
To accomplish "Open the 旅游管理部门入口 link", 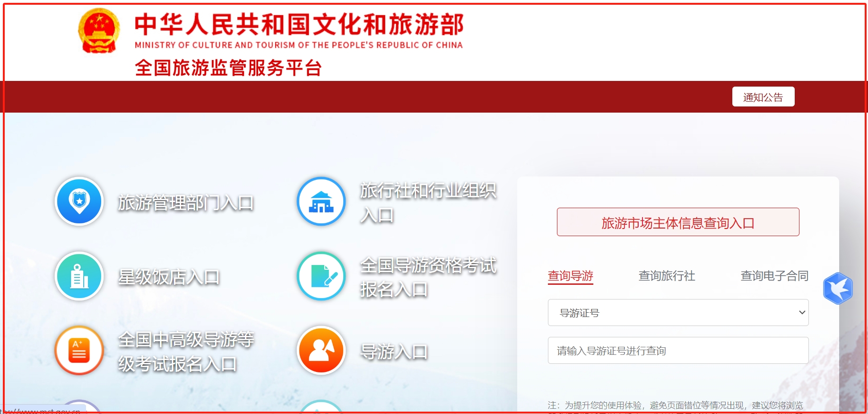I will pos(186,203).
